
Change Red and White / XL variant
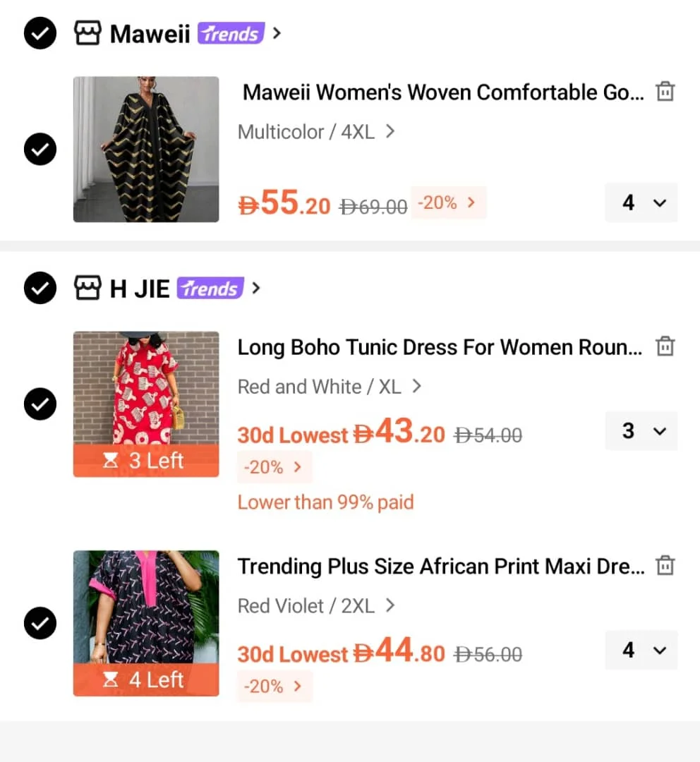[329, 387]
